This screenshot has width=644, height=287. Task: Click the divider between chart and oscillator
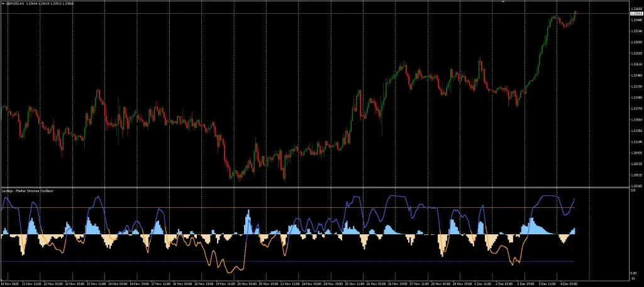(314, 188)
